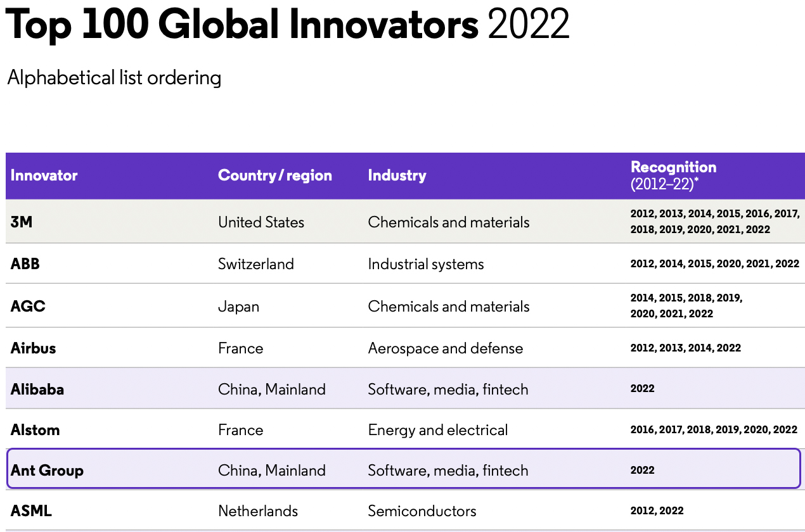The height and width of the screenshot is (532, 805).
Task: Click the Semiconductors industry cell
Action: pos(422,511)
